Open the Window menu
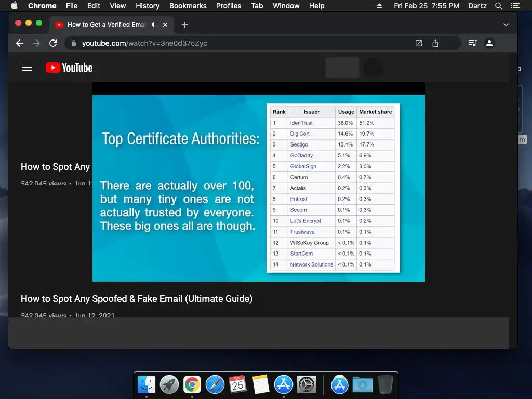The width and height of the screenshot is (532, 399). (286, 6)
